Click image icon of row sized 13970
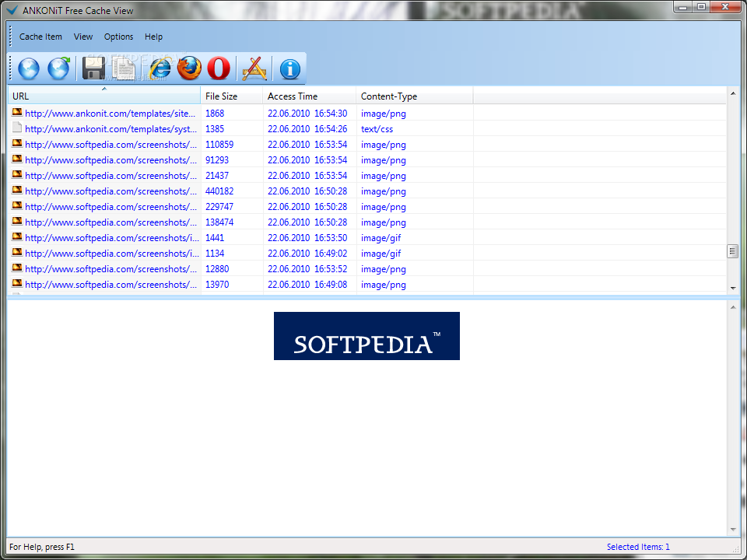This screenshot has height=560, width=747. tap(17, 283)
